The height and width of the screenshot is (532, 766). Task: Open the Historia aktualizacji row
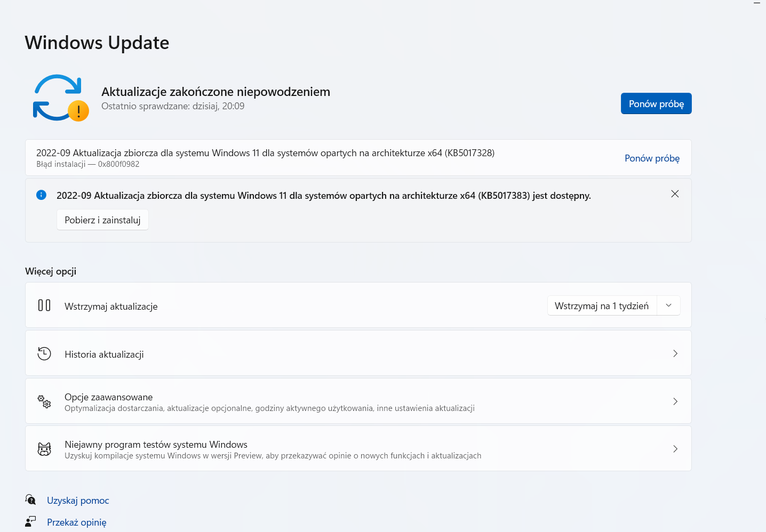click(x=358, y=353)
